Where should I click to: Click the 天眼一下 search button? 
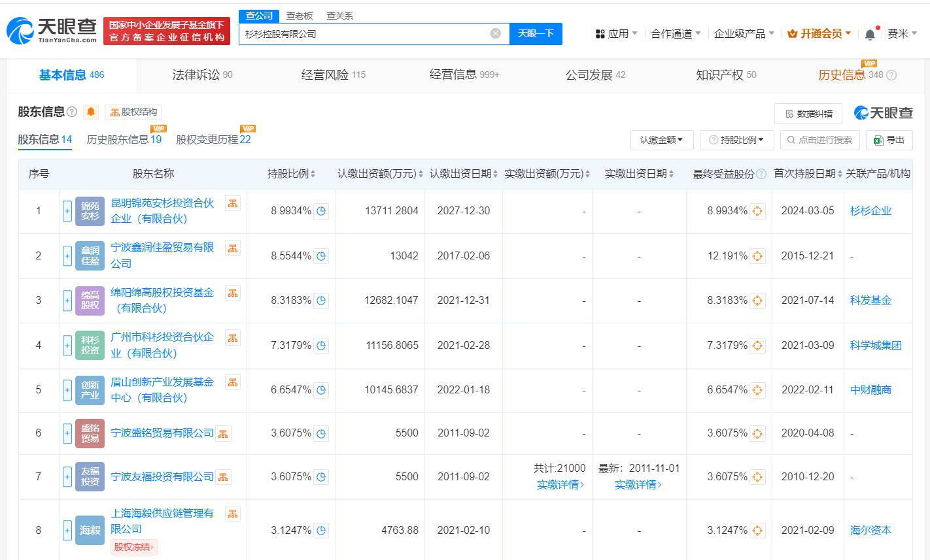536,33
